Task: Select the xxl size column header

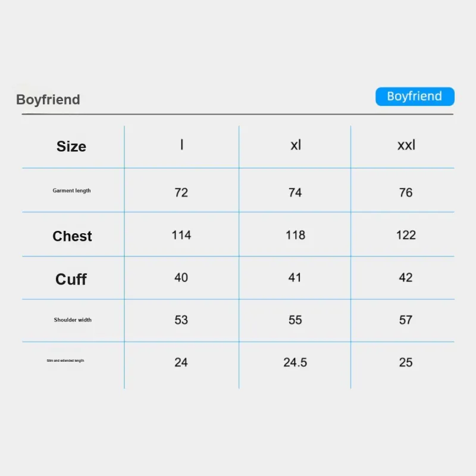Action: (x=406, y=145)
